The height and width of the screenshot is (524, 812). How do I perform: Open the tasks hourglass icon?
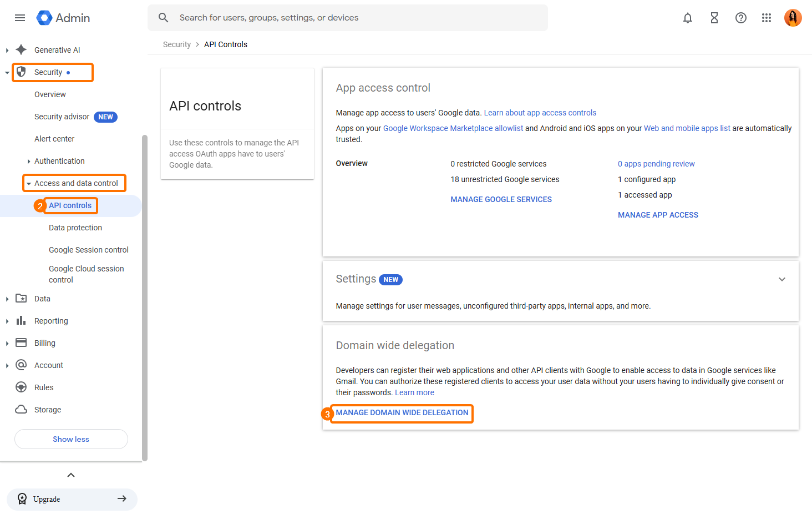(x=714, y=18)
